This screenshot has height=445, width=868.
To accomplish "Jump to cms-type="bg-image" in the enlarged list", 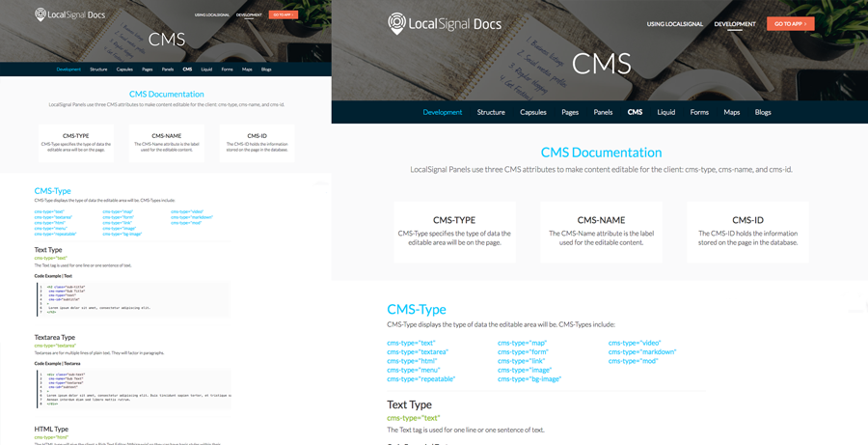I will point(529,379).
